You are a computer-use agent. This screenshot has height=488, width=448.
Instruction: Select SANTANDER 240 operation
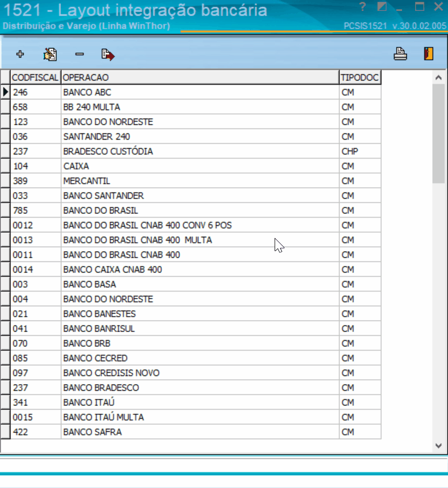pos(200,137)
